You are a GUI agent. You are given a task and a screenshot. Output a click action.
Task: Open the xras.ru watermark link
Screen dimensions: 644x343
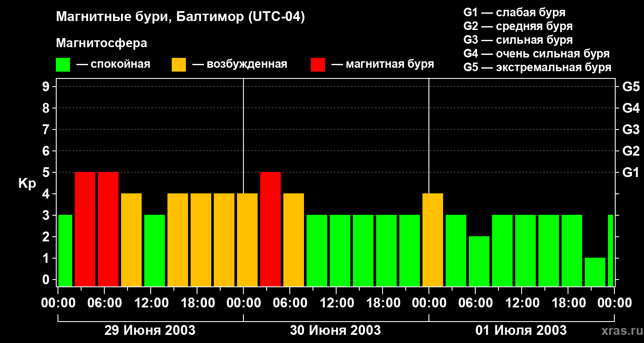point(620,331)
